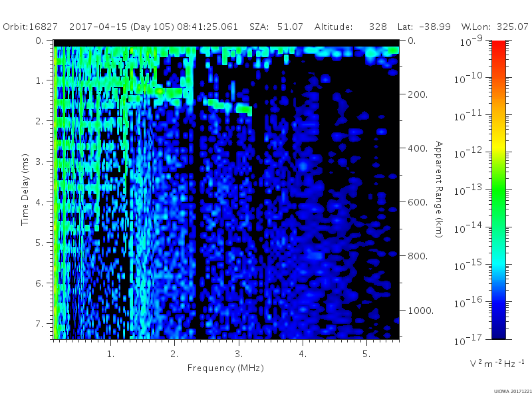Click the frequency tick label 5.
This screenshot has width=532, height=399.
point(366,354)
